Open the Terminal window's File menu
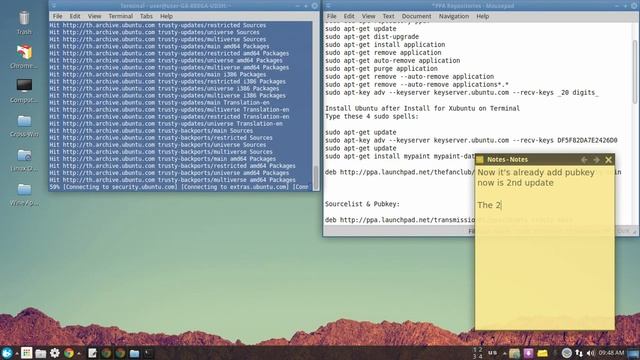Screen dimensions: 640x360 click(x=58, y=16)
